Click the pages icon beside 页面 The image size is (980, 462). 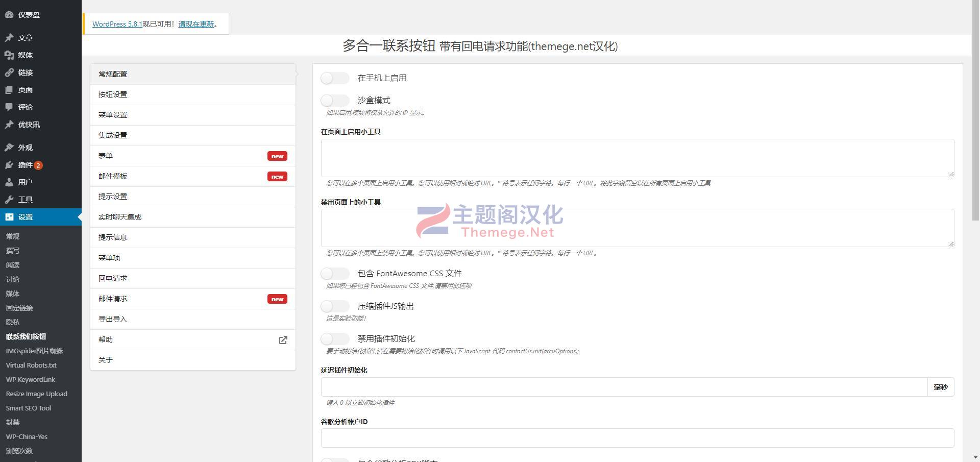(9, 90)
